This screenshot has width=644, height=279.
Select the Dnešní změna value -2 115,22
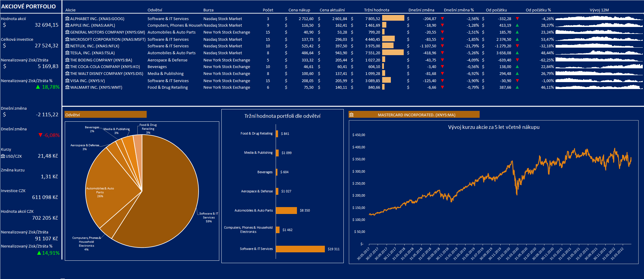pyautogui.click(x=47, y=114)
